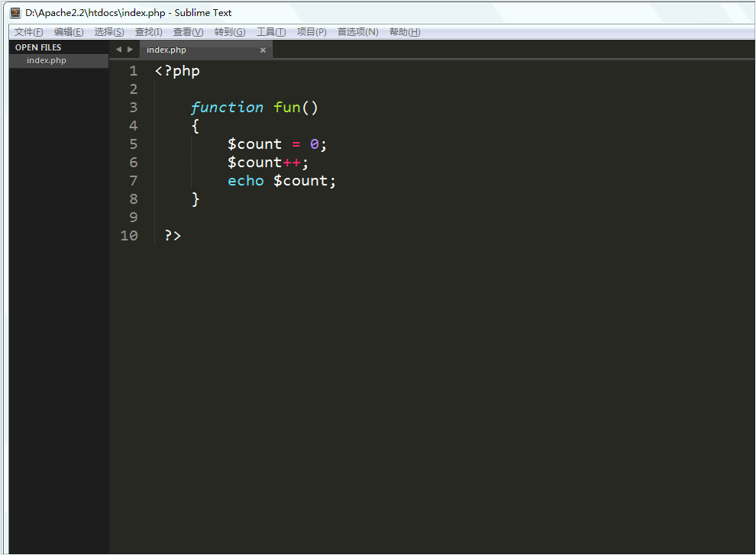Viewport: 756px width, 555px height.
Task: Open the 查看(V) View menu
Action: [188, 32]
